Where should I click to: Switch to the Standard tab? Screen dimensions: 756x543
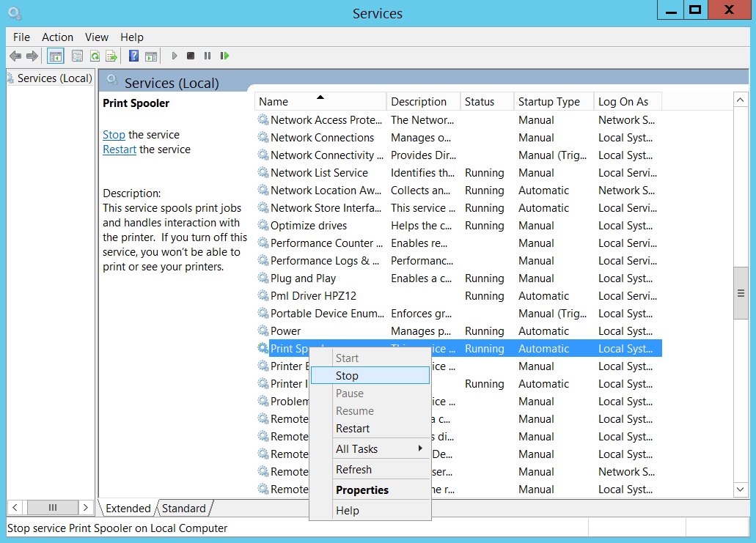184,508
